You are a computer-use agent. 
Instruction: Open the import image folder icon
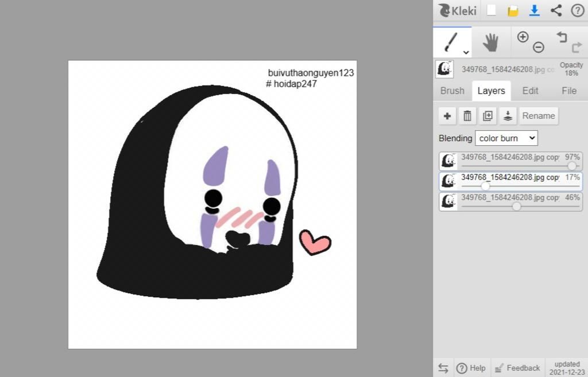click(x=513, y=10)
